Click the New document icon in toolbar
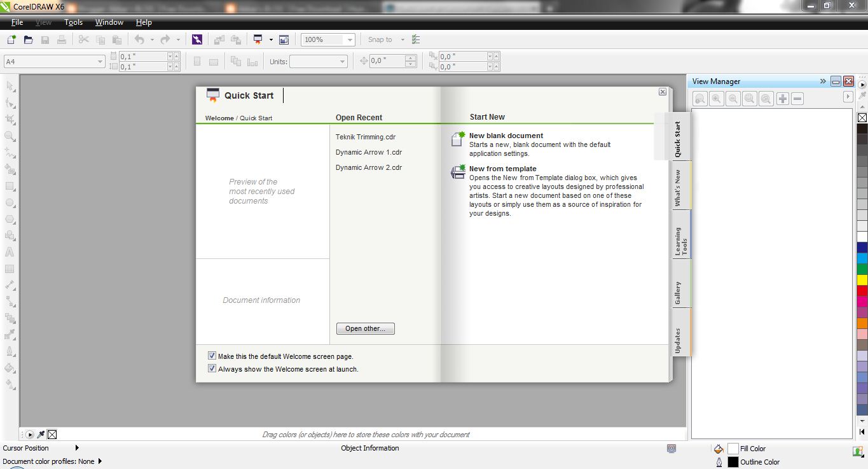 tap(11, 39)
